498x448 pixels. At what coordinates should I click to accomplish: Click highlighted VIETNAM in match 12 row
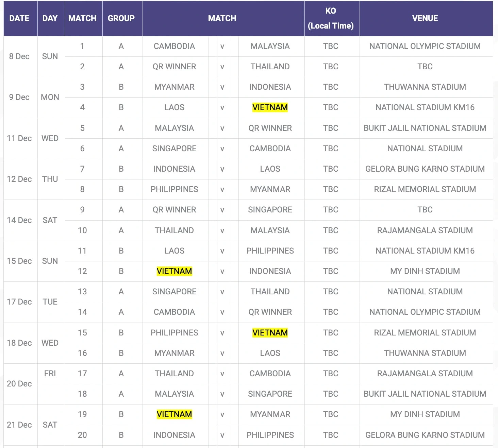coord(175,271)
